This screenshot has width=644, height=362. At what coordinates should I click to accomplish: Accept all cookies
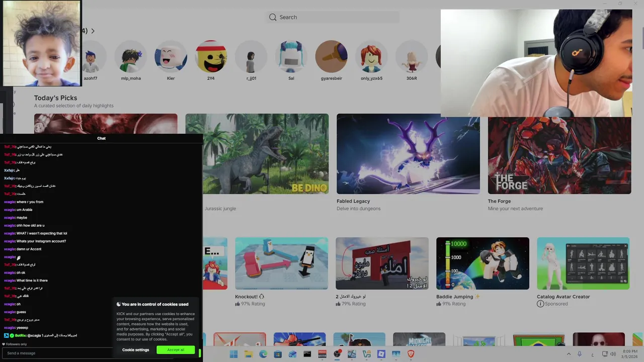176,350
